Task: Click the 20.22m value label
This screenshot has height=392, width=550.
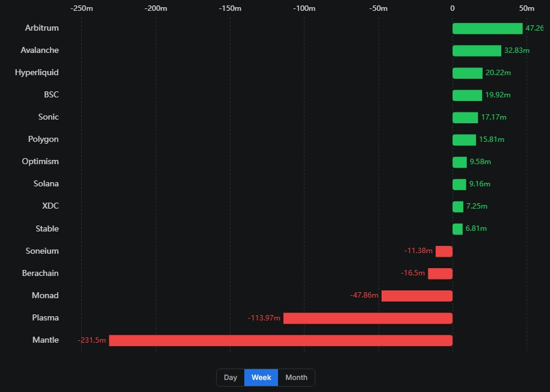Action: (x=498, y=73)
